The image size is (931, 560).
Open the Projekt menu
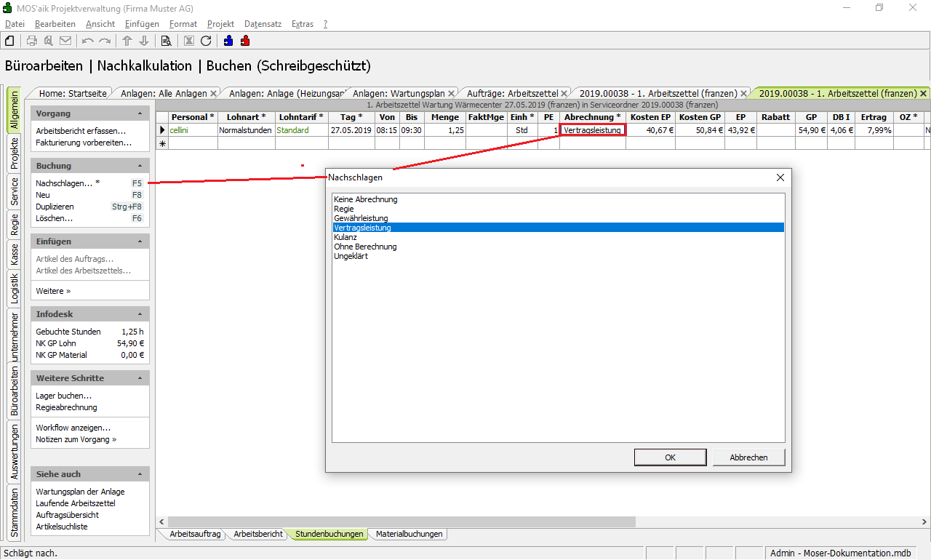[x=220, y=24]
